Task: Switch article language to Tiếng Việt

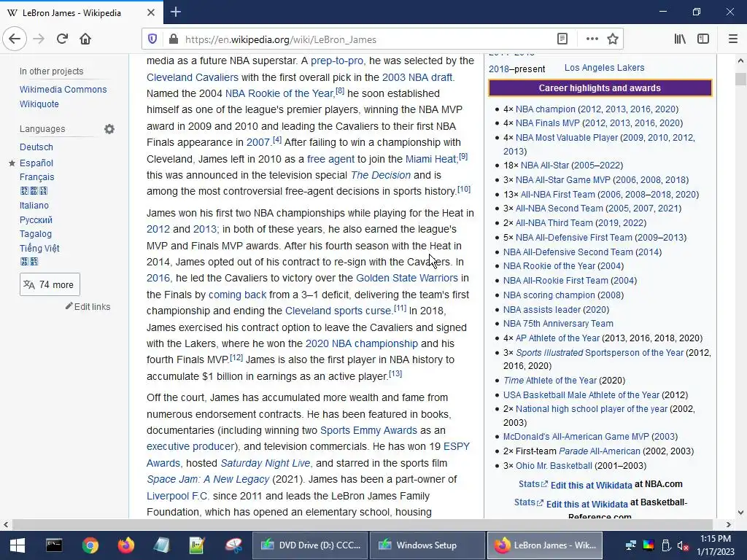Action: (x=39, y=248)
